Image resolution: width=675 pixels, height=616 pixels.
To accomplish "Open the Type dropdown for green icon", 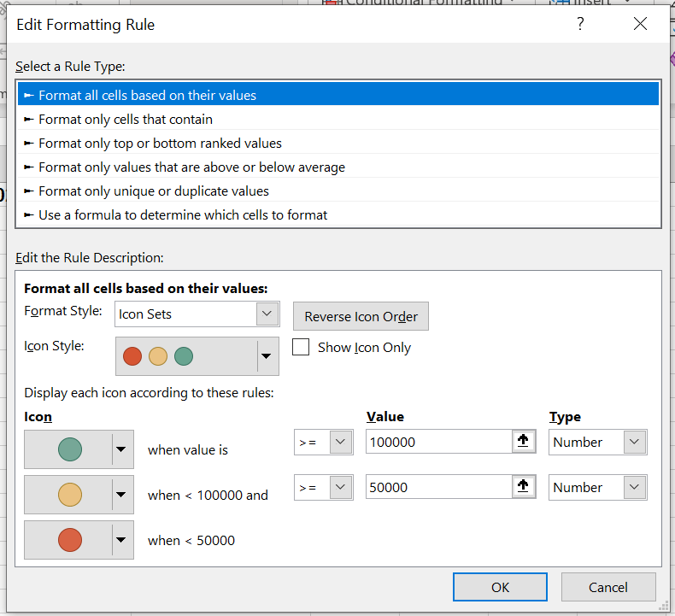I will coord(633,442).
